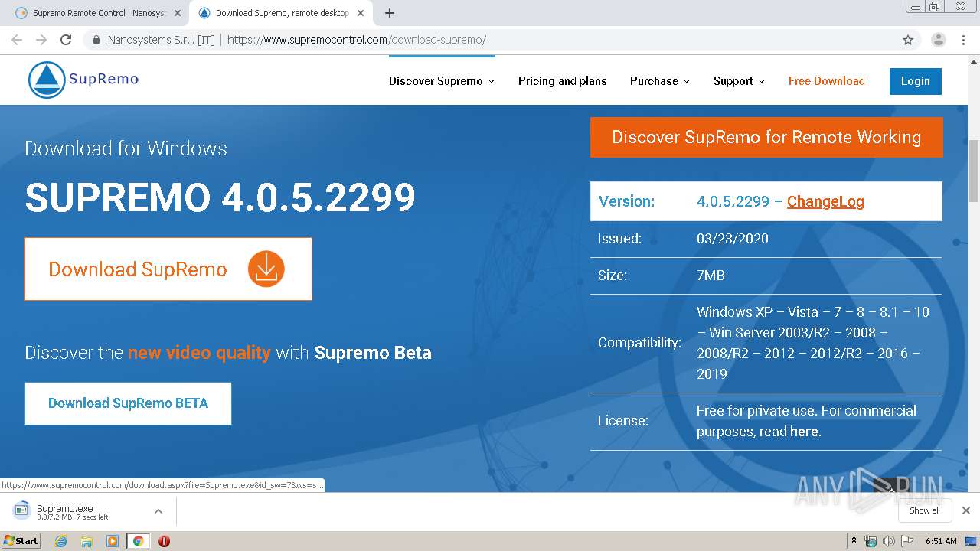Click Free Download in the navigation

(x=827, y=81)
